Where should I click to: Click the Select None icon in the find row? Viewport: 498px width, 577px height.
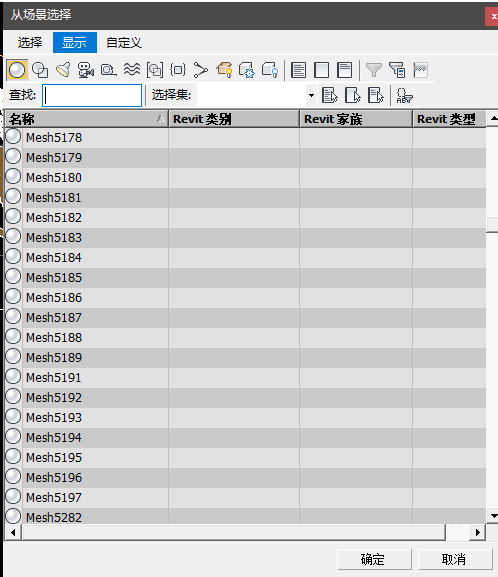(x=353, y=95)
